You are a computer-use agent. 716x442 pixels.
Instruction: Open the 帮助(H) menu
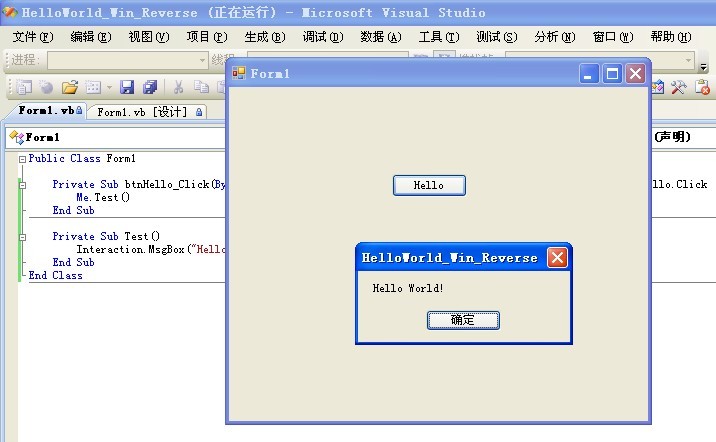point(671,37)
